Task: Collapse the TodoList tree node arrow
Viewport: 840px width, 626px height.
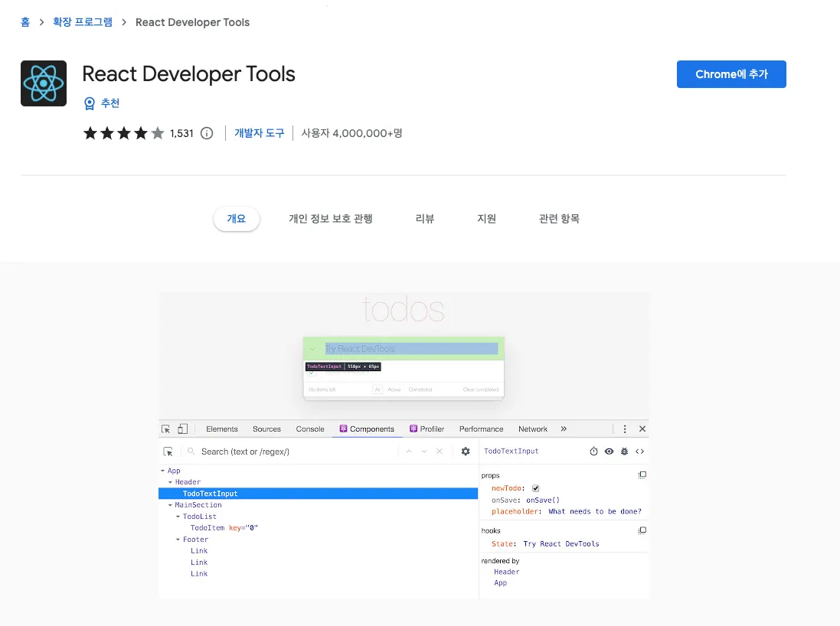Action: [x=178, y=517]
